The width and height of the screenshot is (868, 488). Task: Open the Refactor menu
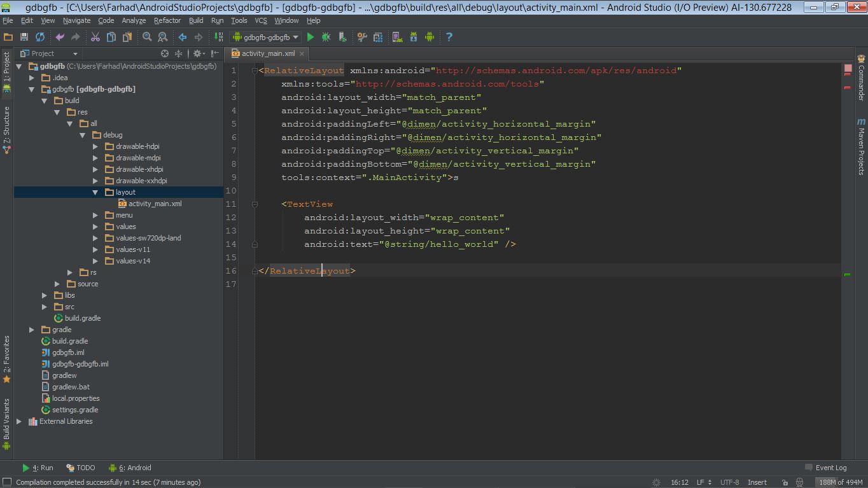tap(167, 20)
